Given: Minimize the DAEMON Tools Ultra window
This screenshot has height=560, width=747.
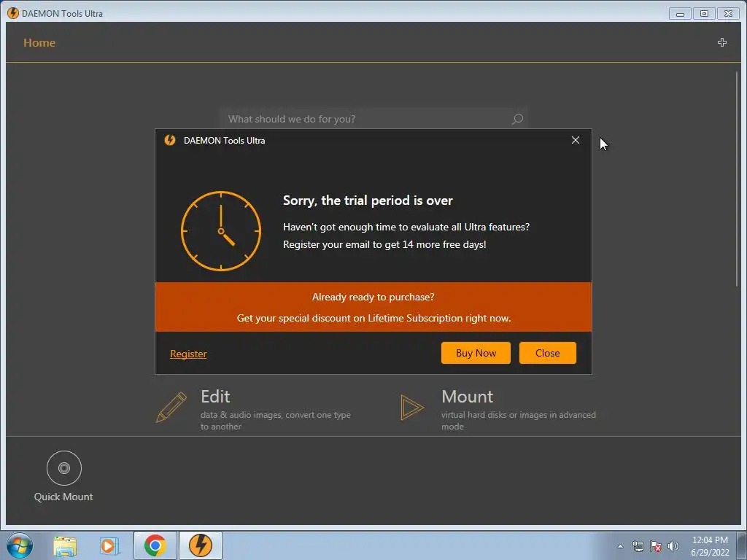Looking at the screenshot, I should [680, 14].
